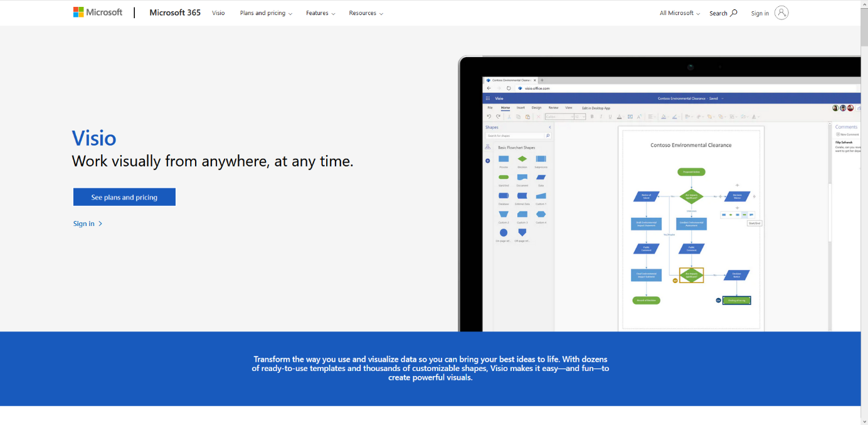Click the Contoso Environmental Clearance diagram title
Viewport: 868px width, 425px height.
(x=691, y=145)
